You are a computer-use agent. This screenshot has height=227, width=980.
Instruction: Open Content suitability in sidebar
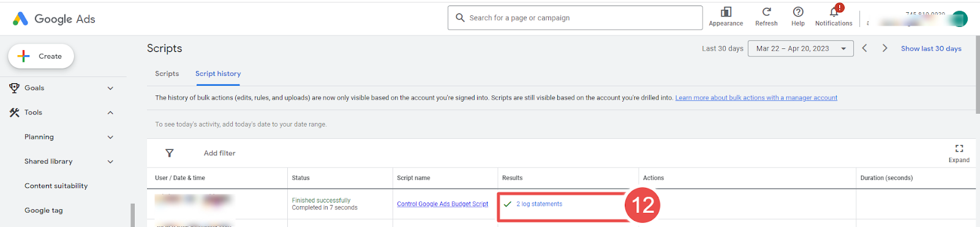click(56, 186)
